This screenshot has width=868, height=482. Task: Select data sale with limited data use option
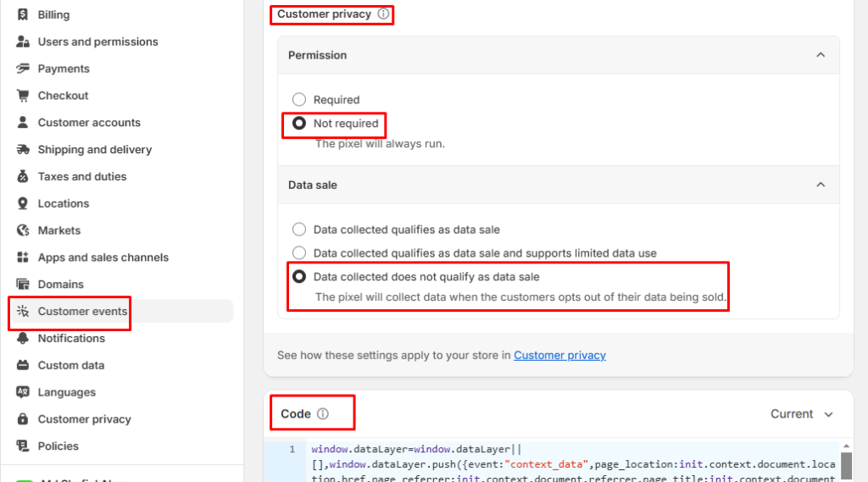[x=299, y=252]
